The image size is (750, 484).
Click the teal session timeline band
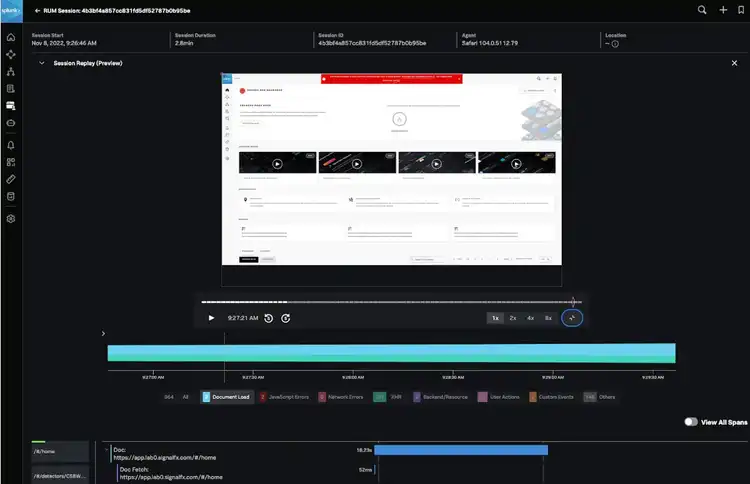[x=391, y=353]
